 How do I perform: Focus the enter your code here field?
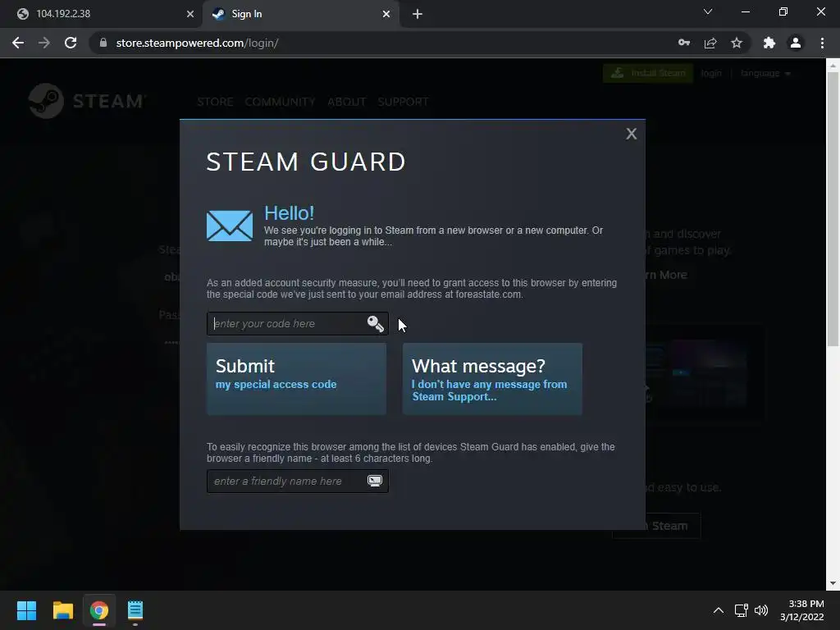(x=297, y=323)
